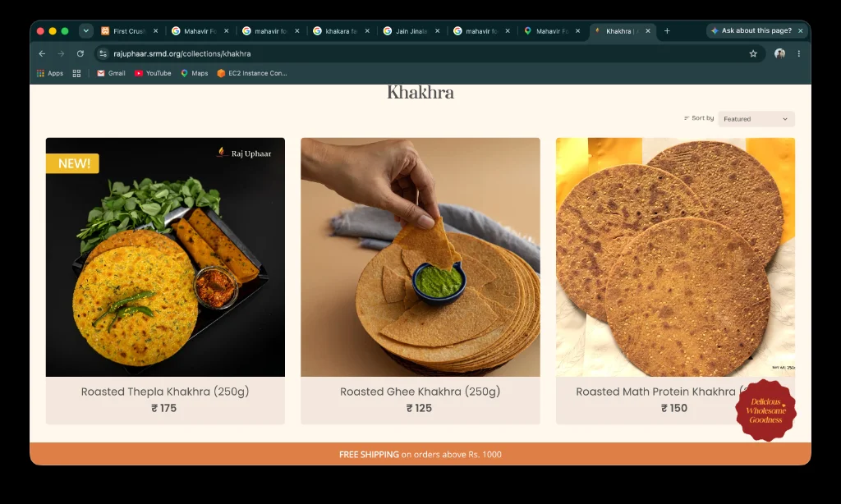Click the Roasted Thepla Khakhra (250g) title

[165, 392]
